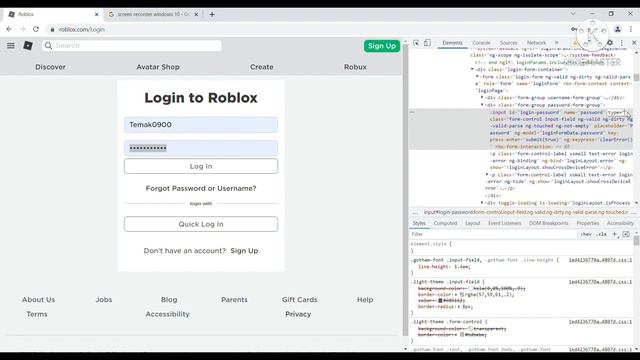Screen dimensions: 640x360
Task: Click Sign Up link below Quick Log In
Action: (x=244, y=251)
